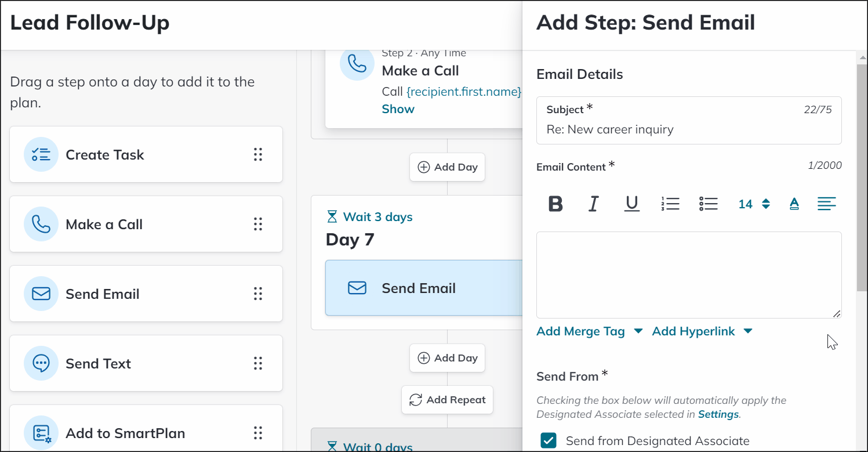Click the {recipient.first.name} merge tag

click(464, 92)
